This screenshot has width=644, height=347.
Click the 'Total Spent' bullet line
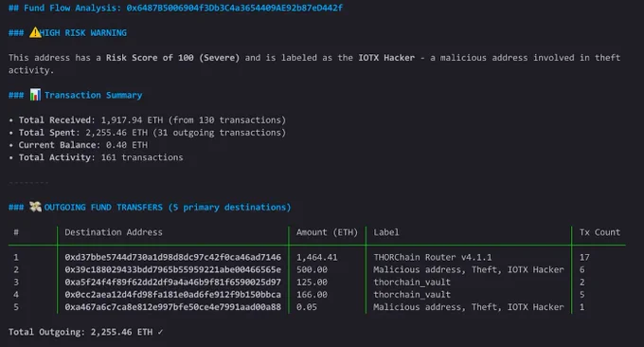coord(148,133)
